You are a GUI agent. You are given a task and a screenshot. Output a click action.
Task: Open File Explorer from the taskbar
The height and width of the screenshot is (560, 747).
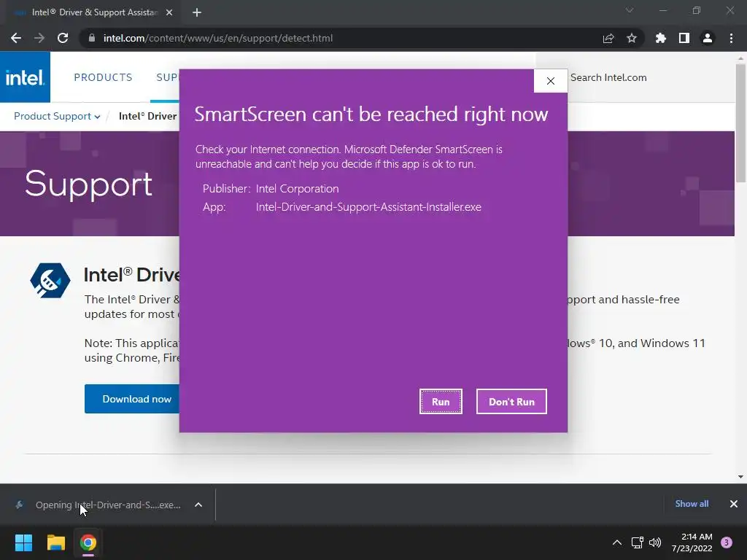tap(55, 542)
